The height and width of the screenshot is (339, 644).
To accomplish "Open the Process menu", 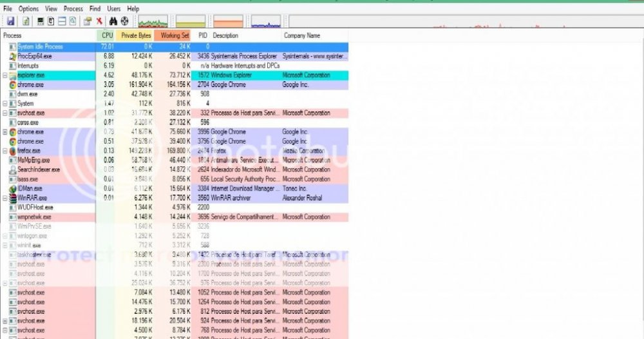I will 73,9.
